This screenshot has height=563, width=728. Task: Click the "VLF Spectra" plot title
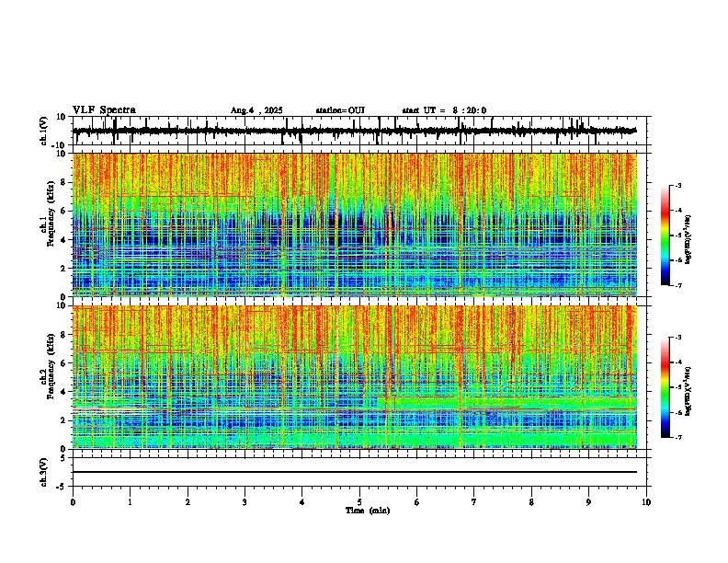(104, 110)
